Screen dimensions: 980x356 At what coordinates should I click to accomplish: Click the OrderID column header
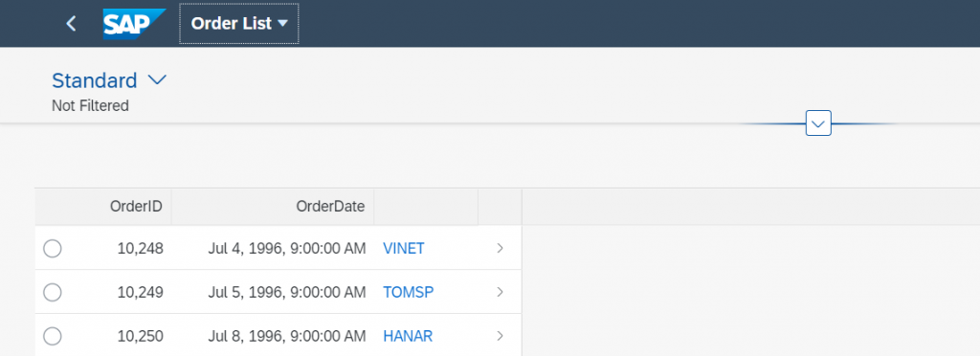tap(103, 207)
